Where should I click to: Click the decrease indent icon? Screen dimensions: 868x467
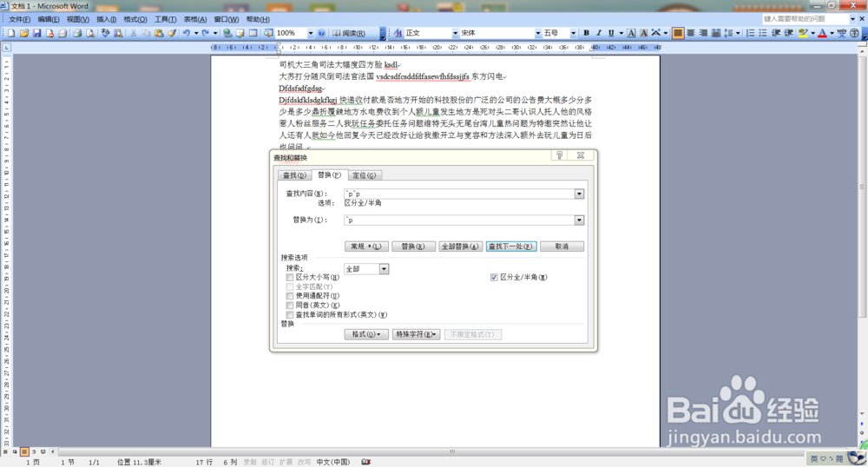[776, 33]
